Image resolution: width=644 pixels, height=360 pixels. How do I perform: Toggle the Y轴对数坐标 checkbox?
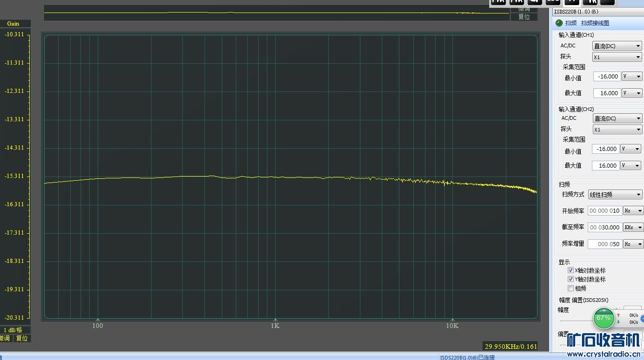(571, 279)
